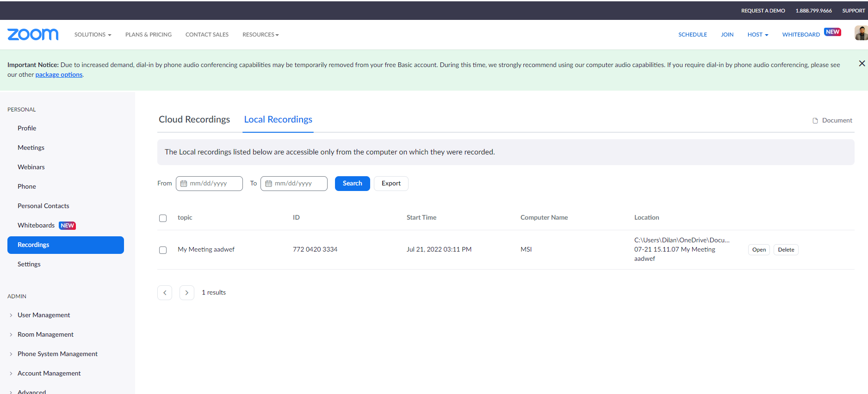Screen dimensions: 868x394
Task: Follow the package options link
Action: [x=59, y=74]
